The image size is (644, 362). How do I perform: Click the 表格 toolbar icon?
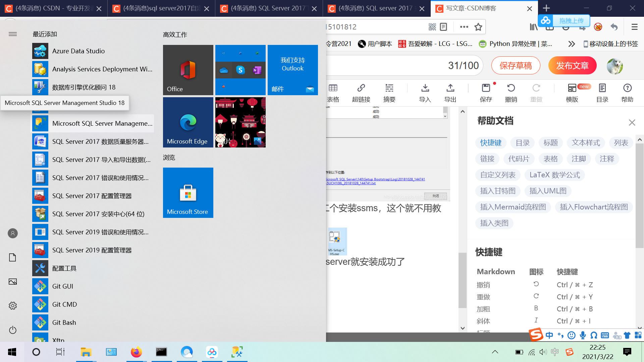tap(333, 93)
